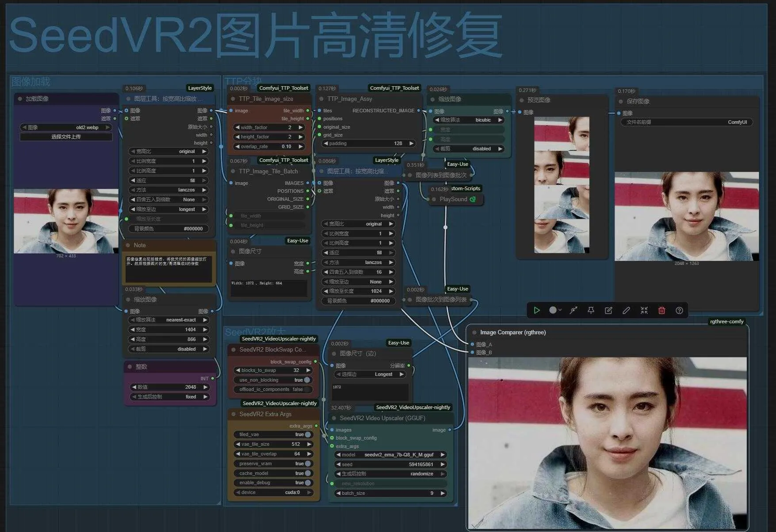This screenshot has width=776, height=532.
Task: Click 背景颜色 #000000 field in second 图层工具 node
Action: 358,301
